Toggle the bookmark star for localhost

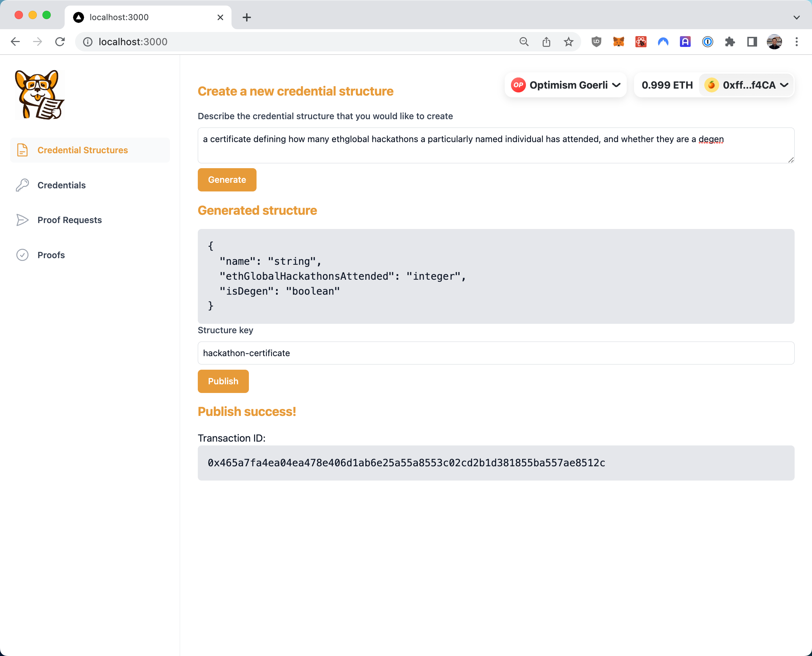click(568, 41)
